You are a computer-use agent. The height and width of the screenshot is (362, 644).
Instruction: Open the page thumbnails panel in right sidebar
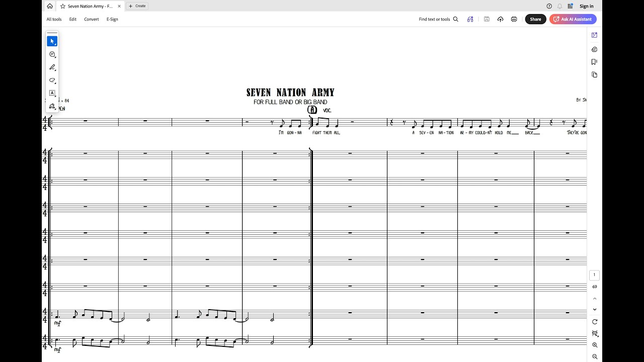595,74
